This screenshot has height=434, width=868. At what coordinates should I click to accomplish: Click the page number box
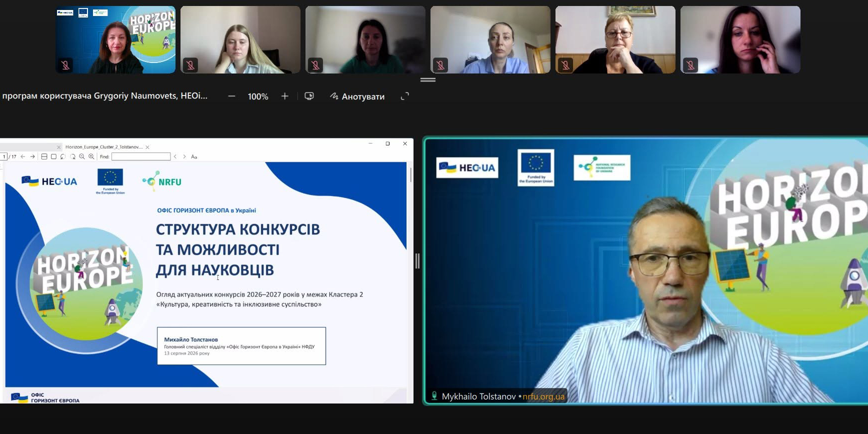click(3, 156)
